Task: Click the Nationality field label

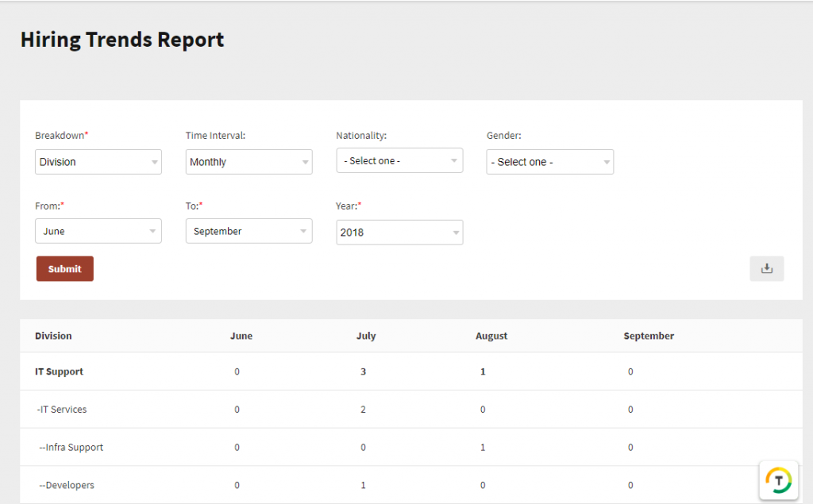Action: click(361, 136)
